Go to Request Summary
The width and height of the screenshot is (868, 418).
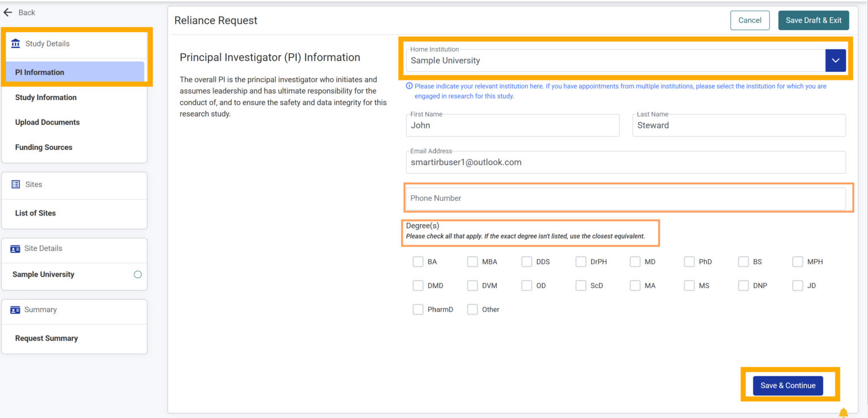(46, 338)
